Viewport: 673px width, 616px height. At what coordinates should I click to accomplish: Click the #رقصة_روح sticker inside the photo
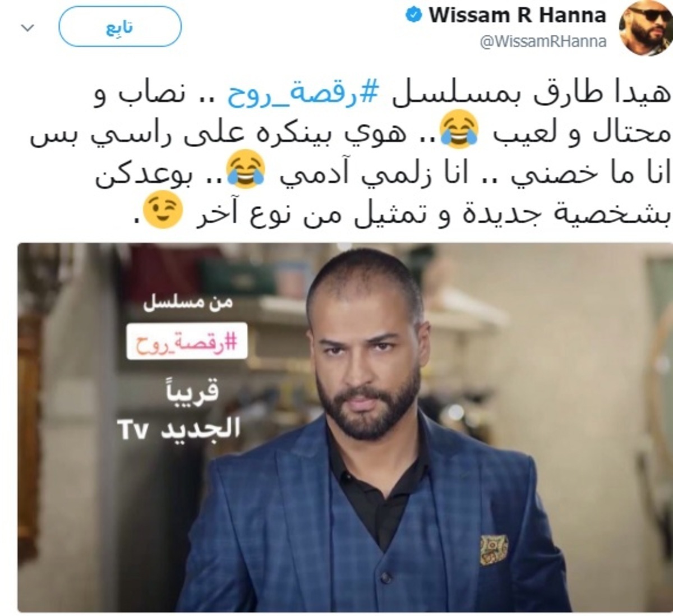tap(187, 341)
